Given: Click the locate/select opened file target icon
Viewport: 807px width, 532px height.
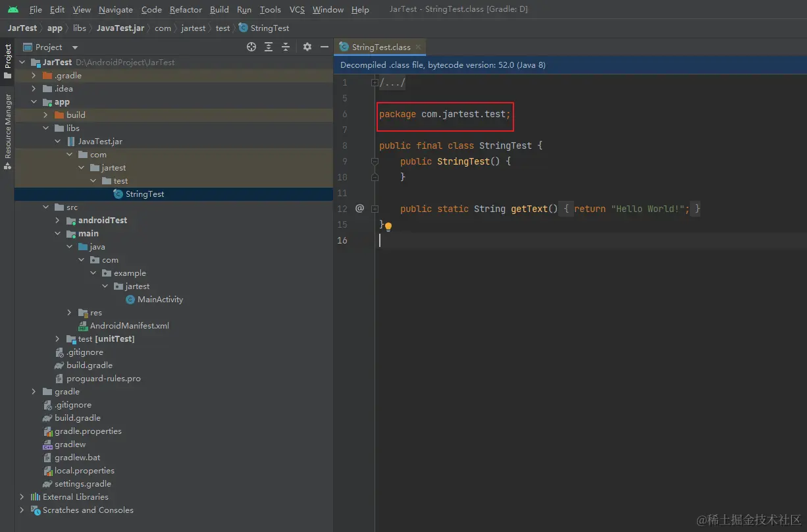Looking at the screenshot, I should click(x=251, y=47).
